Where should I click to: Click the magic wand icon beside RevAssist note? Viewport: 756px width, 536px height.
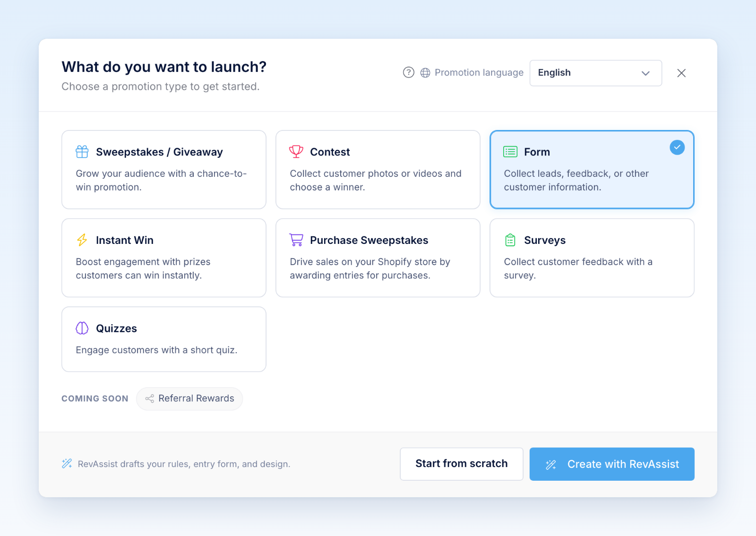[x=67, y=464]
